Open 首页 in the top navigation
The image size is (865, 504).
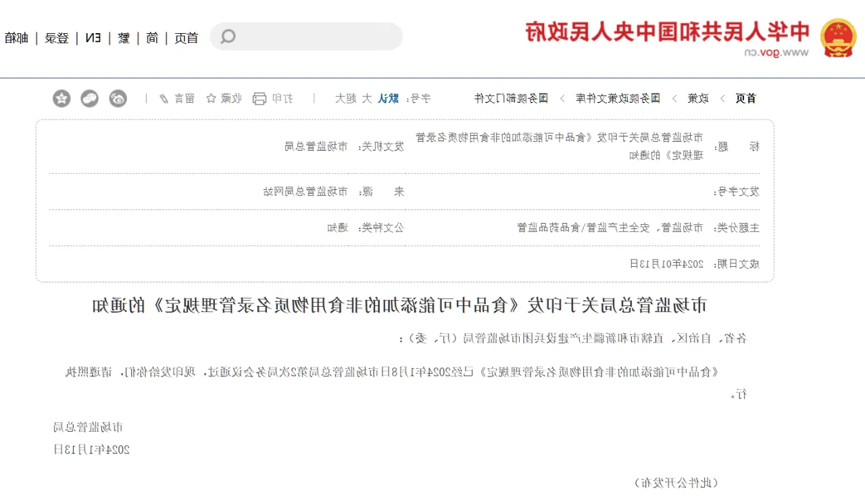(x=187, y=38)
